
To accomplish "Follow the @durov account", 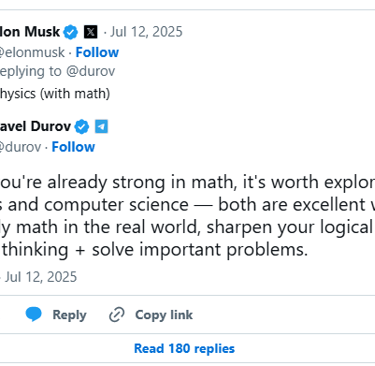I will (x=73, y=147).
